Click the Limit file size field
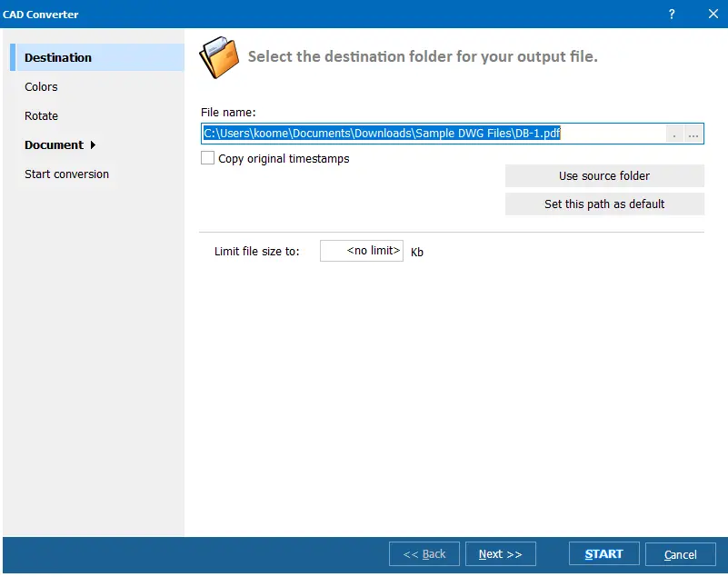This screenshot has width=728, height=577. pos(362,251)
